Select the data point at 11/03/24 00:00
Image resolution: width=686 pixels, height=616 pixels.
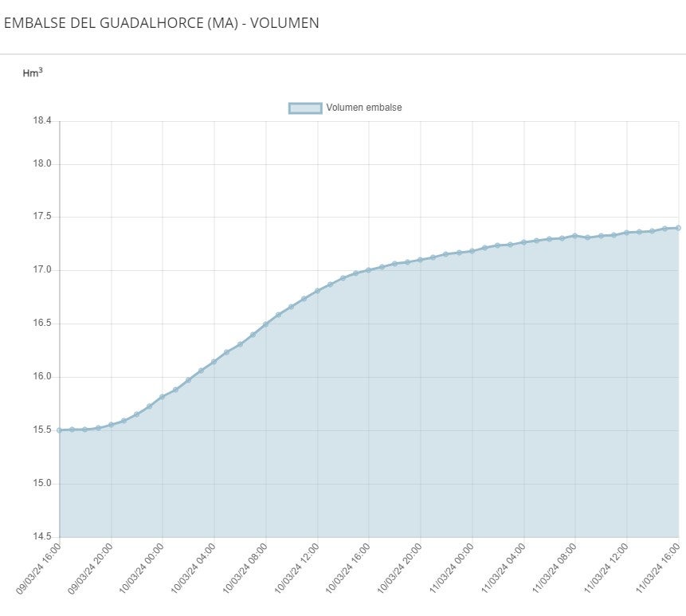pos(472,251)
